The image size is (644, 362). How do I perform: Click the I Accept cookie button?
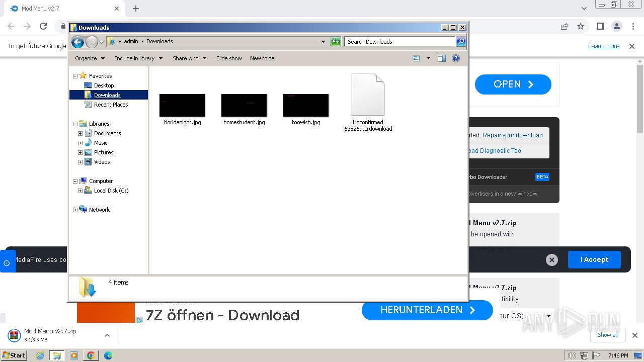(x=594, y=259)
